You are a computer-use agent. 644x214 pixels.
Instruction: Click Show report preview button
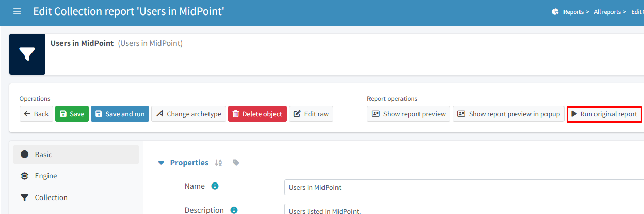click(x=409, y=114)
